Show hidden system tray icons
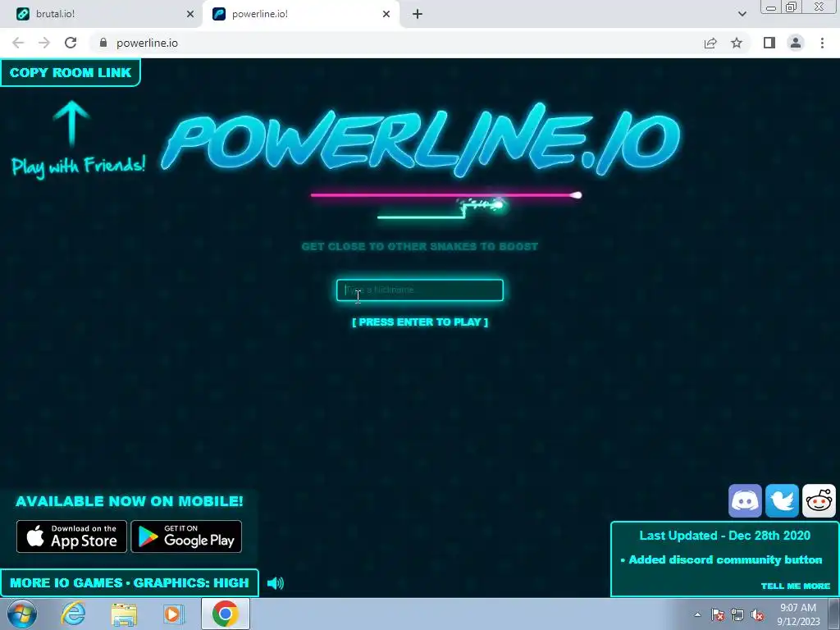This screenshot has height=630, width=840. pos(697,614)
